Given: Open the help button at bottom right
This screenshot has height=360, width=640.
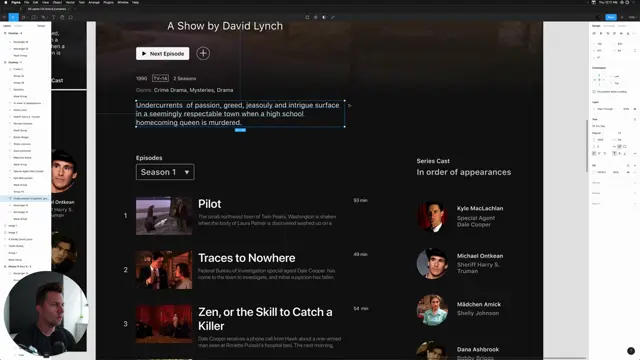Looking at the screenshot, I should click(631, 351).
